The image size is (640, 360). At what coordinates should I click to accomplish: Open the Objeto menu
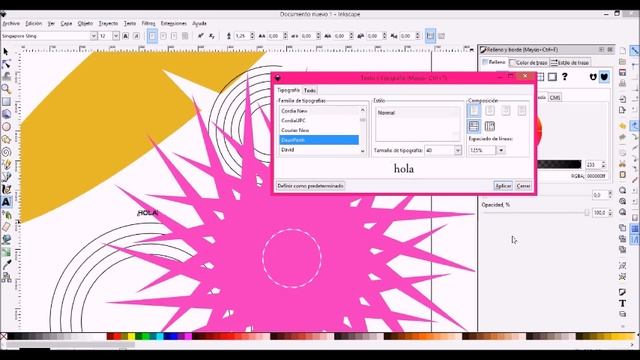[85, 23]
